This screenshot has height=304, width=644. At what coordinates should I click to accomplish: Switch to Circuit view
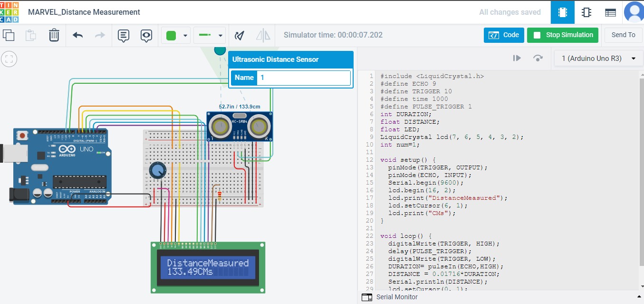pos(563,12)
